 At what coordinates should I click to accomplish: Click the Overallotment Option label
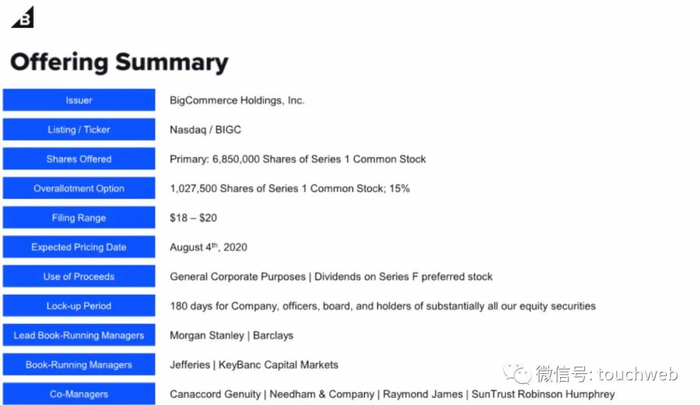coord(79,188)
